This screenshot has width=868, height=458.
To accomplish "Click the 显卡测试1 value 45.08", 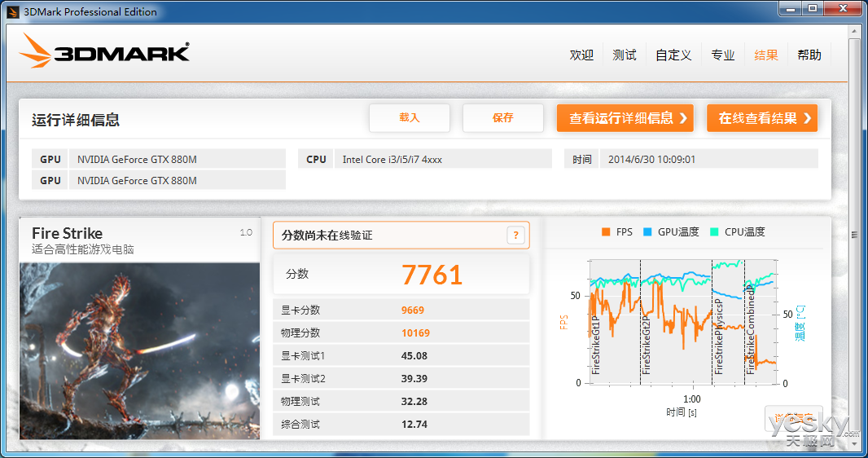I will coord(414,355).
